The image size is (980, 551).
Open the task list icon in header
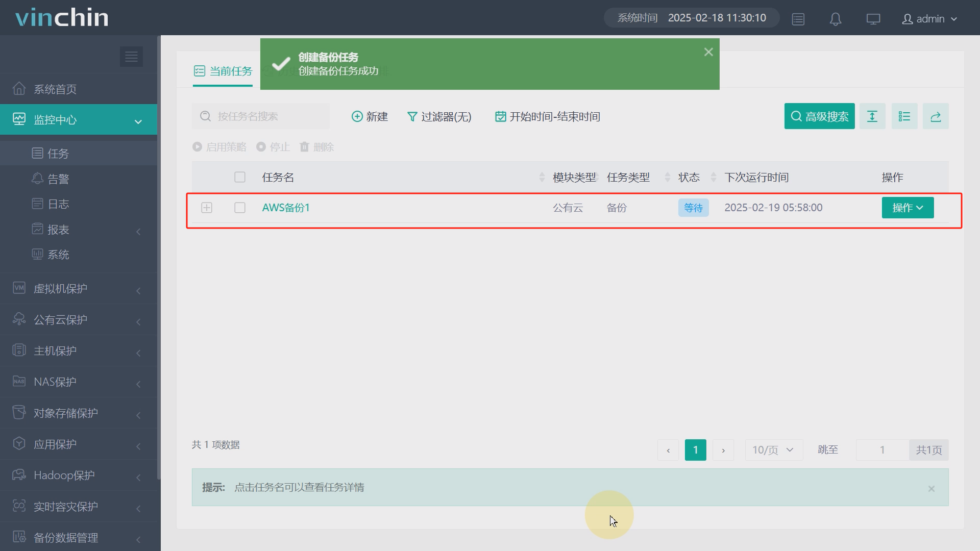click(x=798, y=19)
